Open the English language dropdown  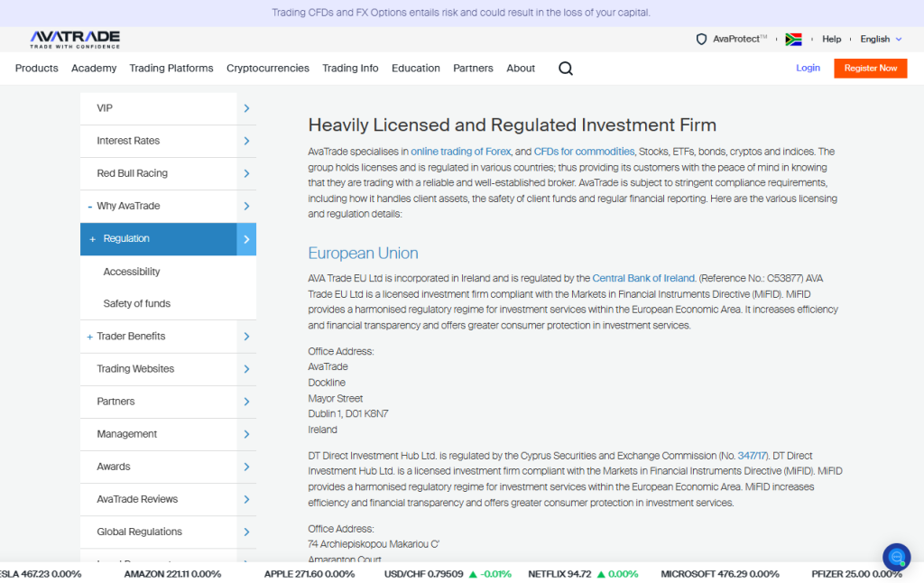tap(881, 40)
